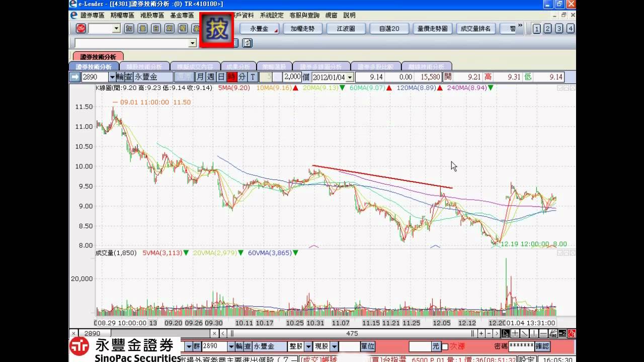
Task: Click the 確認 button next to password field
Action: pyautogui.click(x=542, y=346)
